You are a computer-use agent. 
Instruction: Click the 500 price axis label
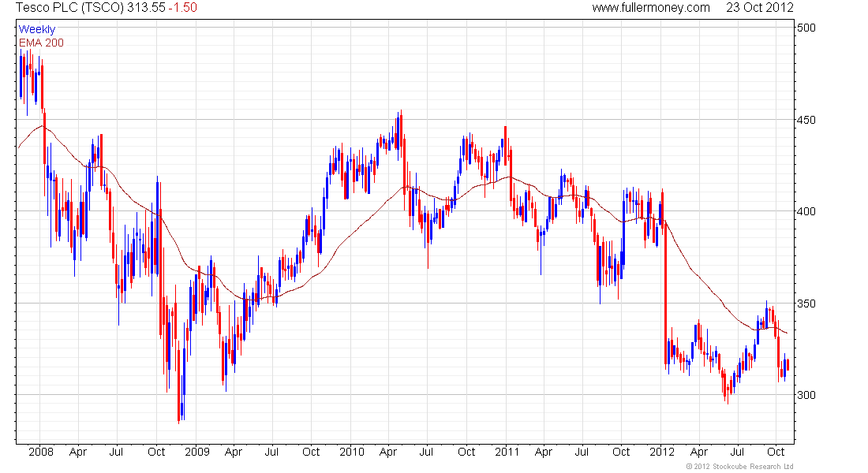point(806,28)
